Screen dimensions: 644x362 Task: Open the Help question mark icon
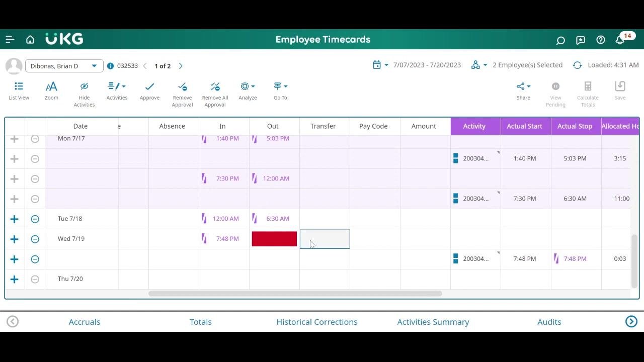click(601, 40)
